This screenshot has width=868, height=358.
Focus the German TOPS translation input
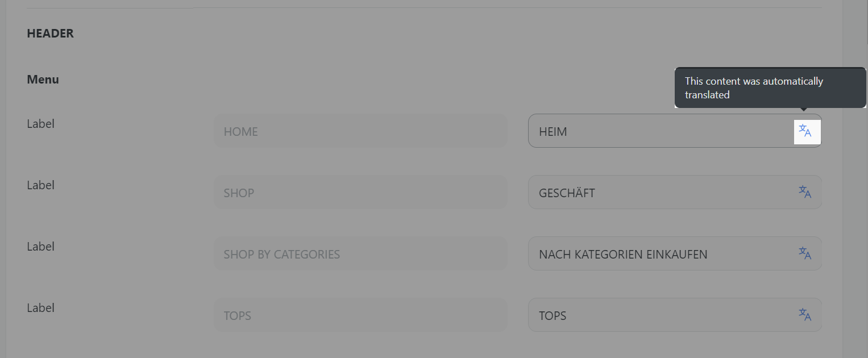tap(675, 315)
